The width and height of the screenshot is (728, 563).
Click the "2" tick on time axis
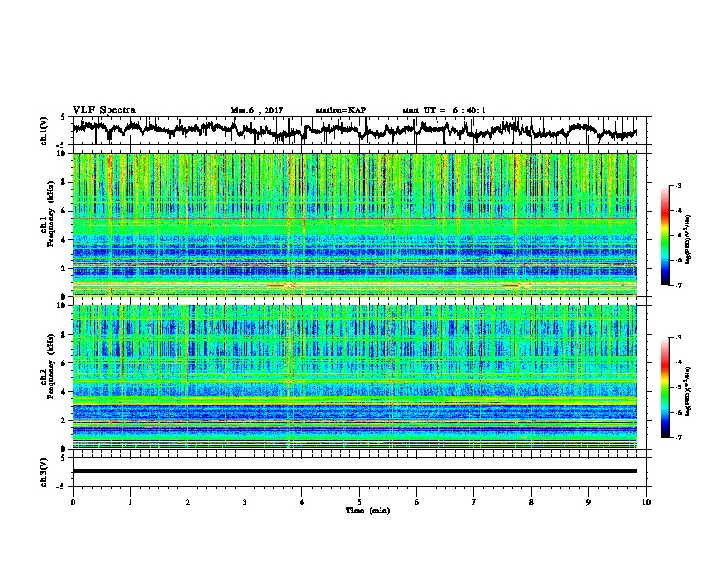click(188, 502)
